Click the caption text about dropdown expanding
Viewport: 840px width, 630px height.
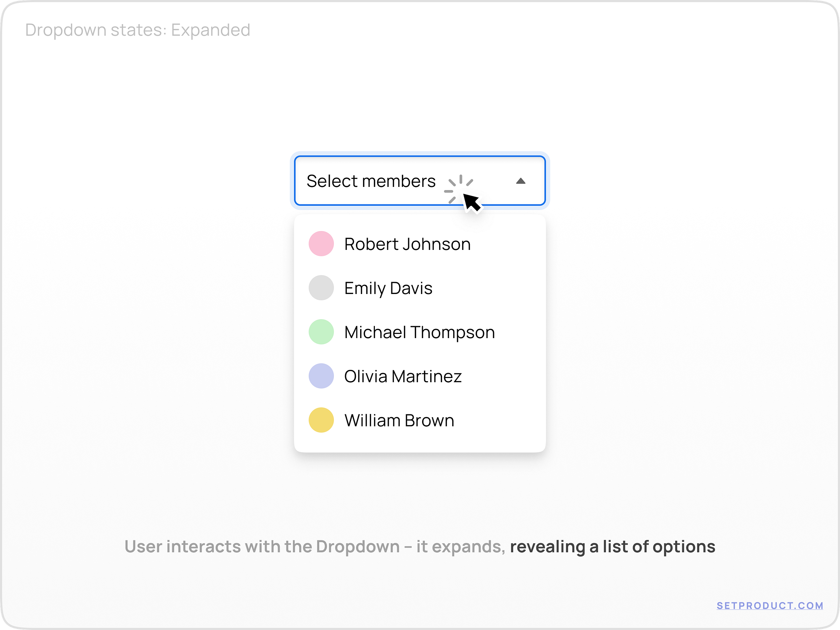tap(420, 547)
